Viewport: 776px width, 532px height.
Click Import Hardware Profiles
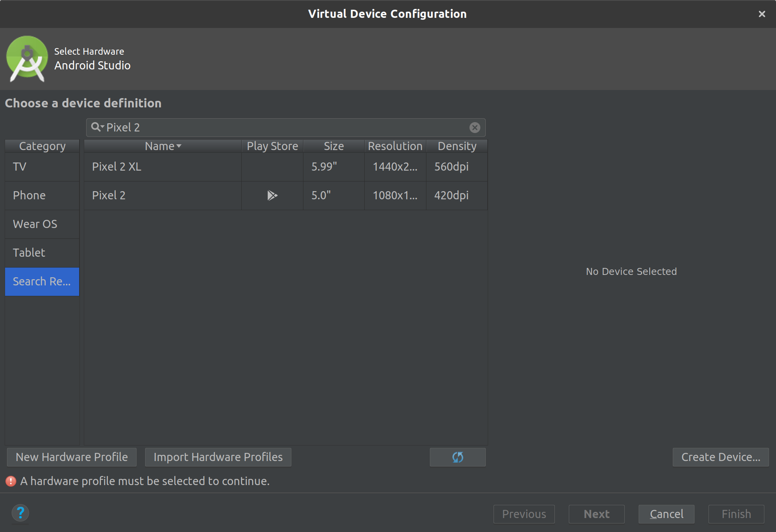[218, 457]
